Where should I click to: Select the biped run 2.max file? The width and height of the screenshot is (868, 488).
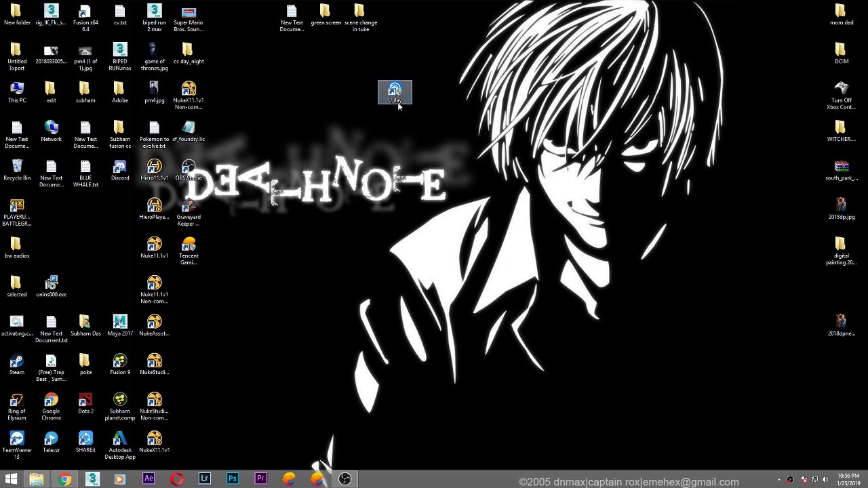click(x=155, y=18)
